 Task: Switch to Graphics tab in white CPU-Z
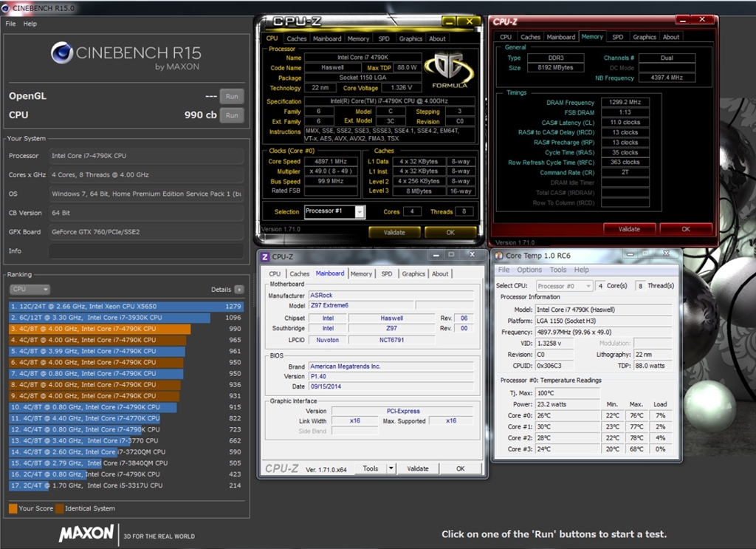pos(413,273)
